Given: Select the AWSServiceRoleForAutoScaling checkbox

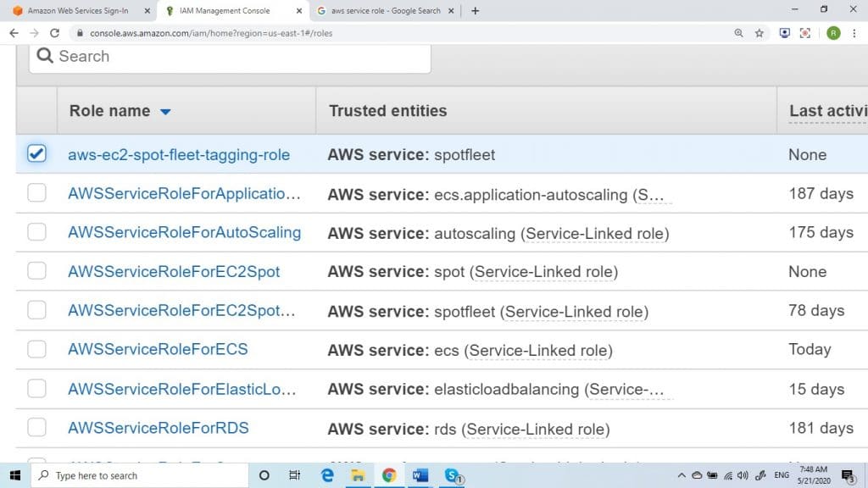Looking at the screenshot, I should tap(36, 231).
